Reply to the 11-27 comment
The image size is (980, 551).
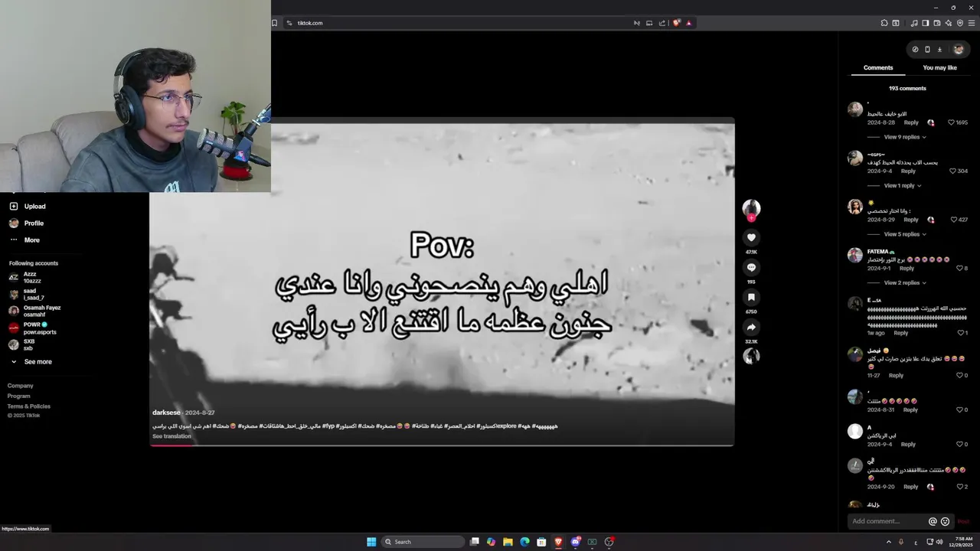896,376
